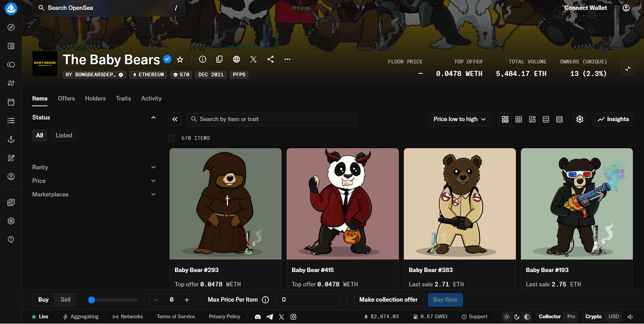Open the more options ellipsis menu

287,59
